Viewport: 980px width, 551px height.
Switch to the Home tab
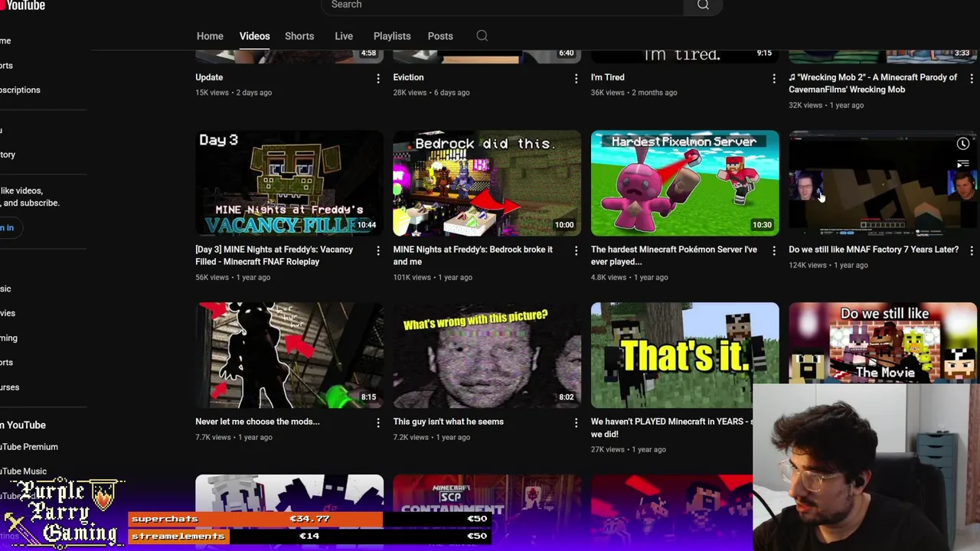click(210, 36)
